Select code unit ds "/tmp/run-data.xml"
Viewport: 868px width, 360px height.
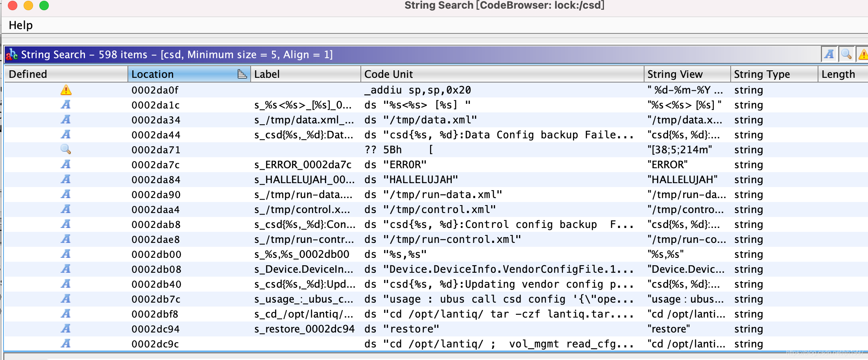433,195
